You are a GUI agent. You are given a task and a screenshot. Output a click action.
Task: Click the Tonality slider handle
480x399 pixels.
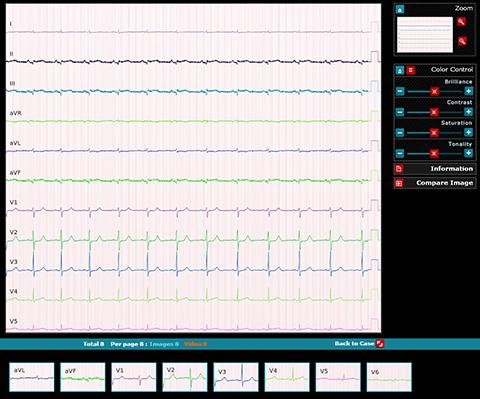434,154
